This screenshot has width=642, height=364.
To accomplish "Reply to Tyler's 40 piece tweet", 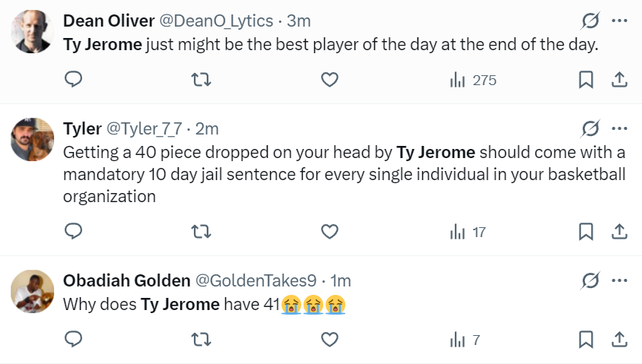I will pyautogui.click(x=74, y=232).
